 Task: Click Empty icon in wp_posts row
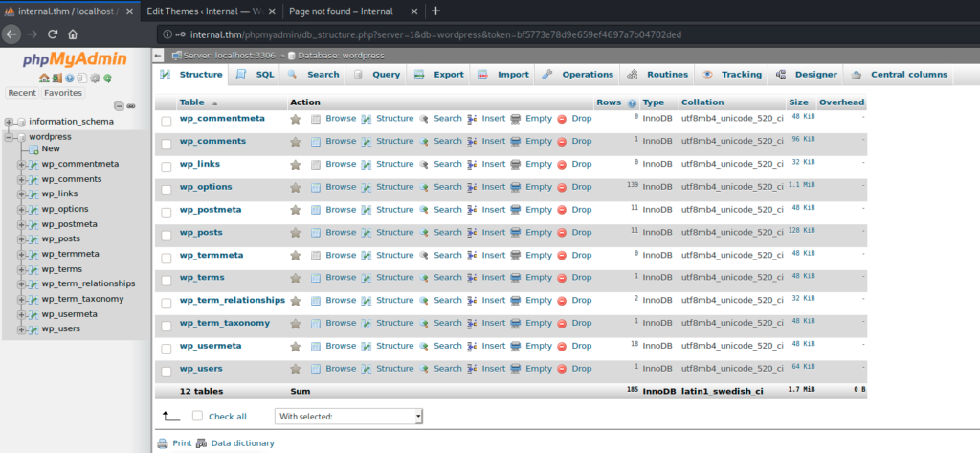(x=516, y=233)
